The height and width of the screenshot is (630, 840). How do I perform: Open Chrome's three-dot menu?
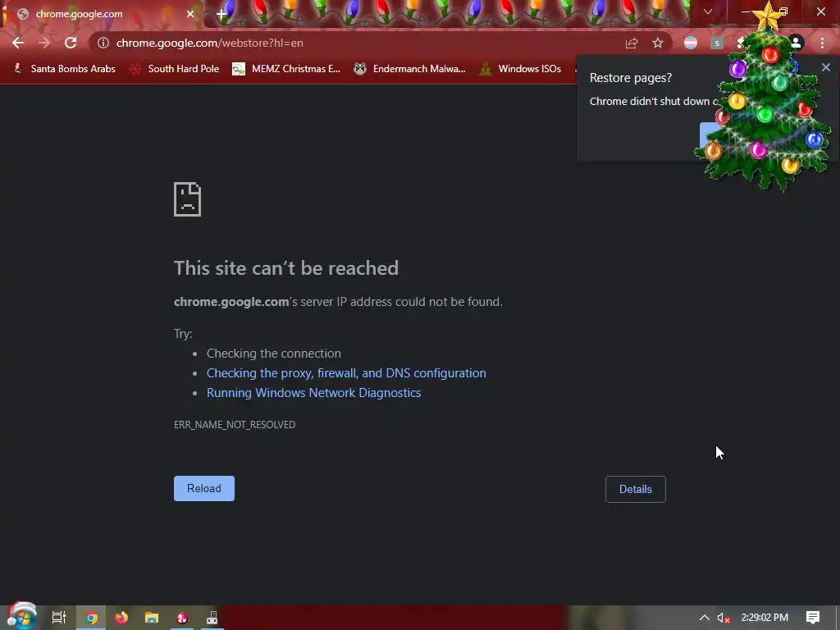822,43
